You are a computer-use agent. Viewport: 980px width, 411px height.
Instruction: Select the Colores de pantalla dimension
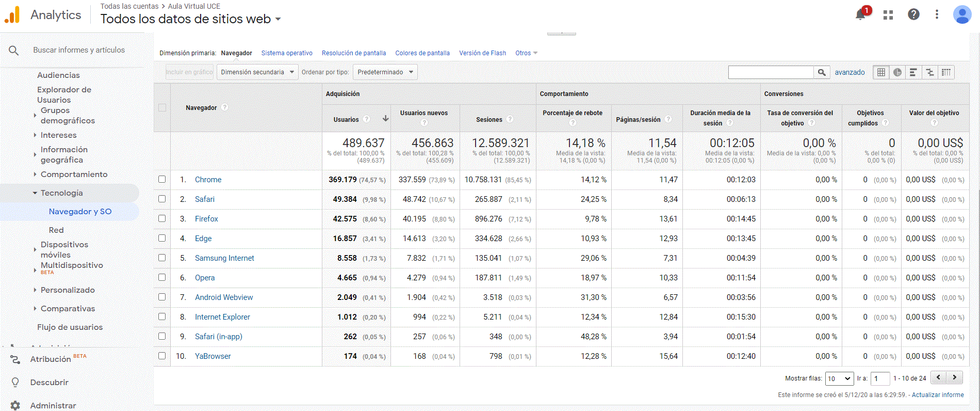pos(422,53)
